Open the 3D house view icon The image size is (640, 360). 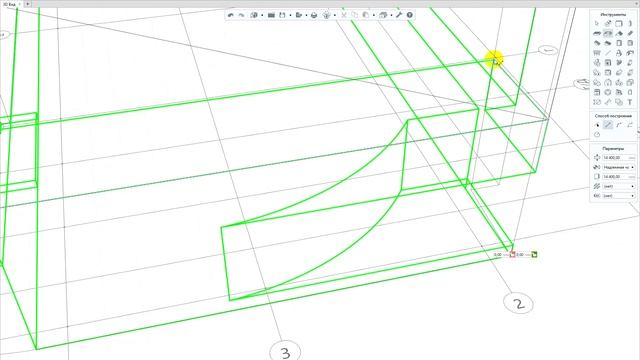point(383,15)
